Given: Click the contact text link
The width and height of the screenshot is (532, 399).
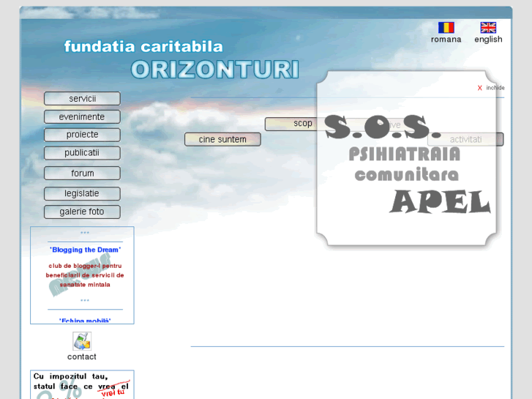Looking at the screenshot, I should coord(82,357).
